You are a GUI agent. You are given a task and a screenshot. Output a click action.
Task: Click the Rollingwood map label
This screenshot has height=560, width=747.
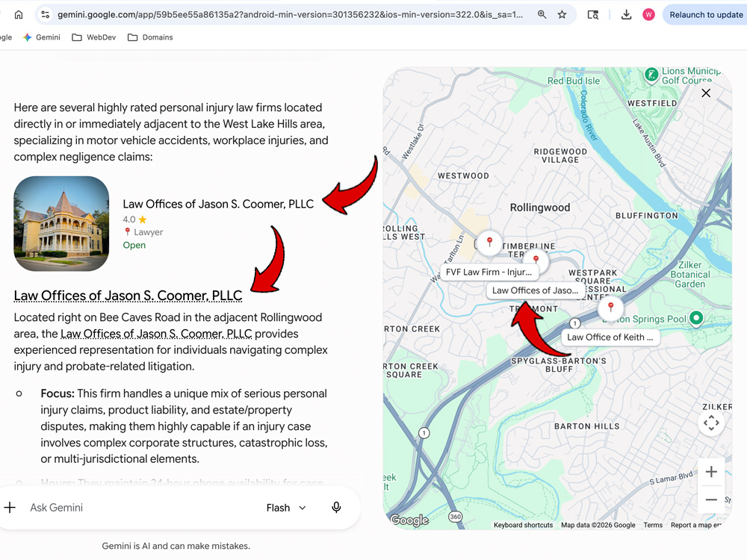point(540,208)
